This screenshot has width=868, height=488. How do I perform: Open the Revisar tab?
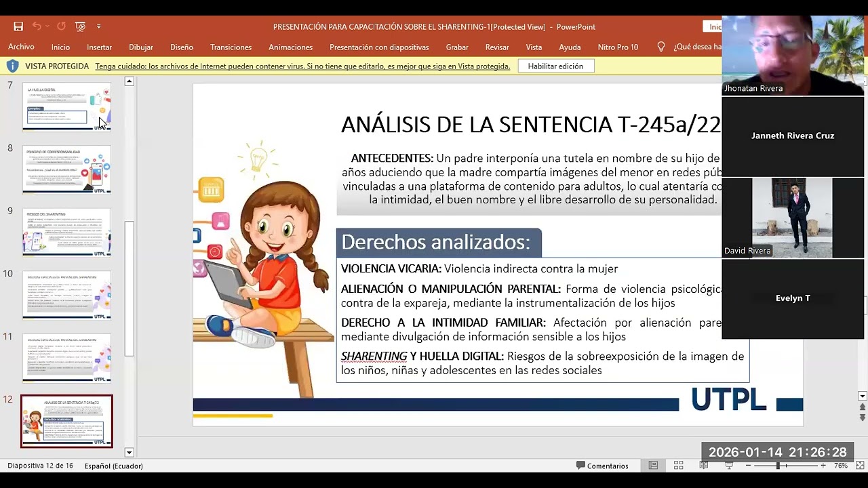pos(497,47)
